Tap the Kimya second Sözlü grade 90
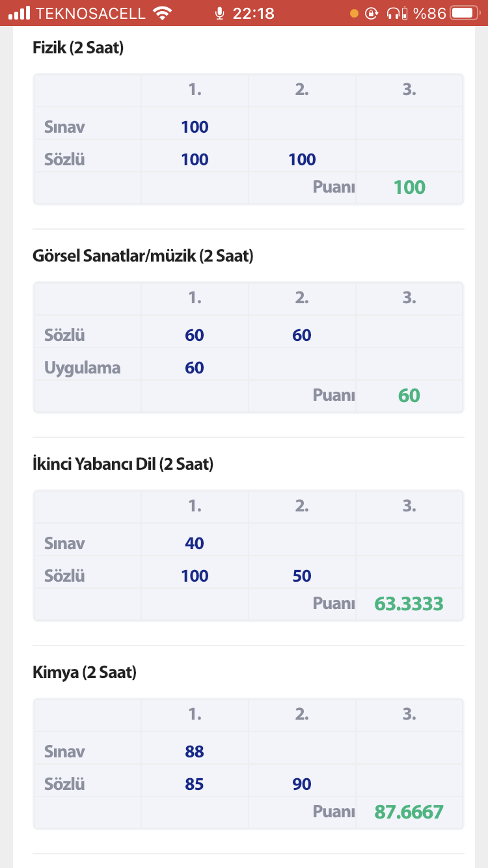This screenshot has height=868, width=488. coord(302,784)
